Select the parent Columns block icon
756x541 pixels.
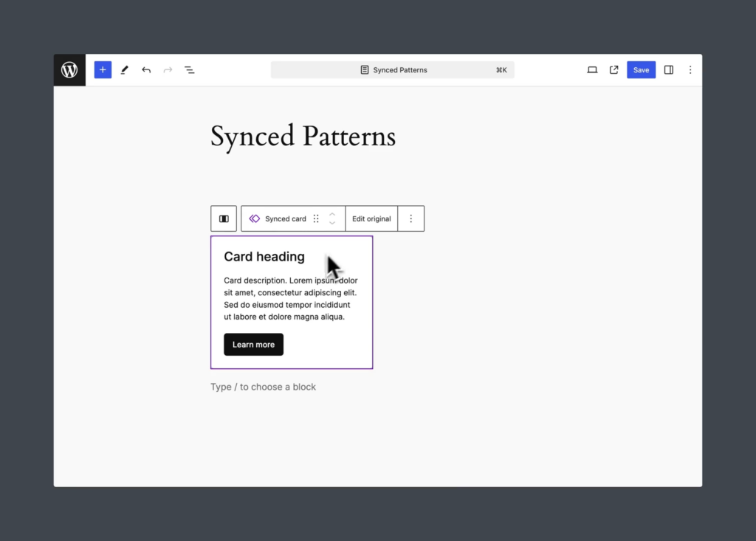[x=223, y=218]
